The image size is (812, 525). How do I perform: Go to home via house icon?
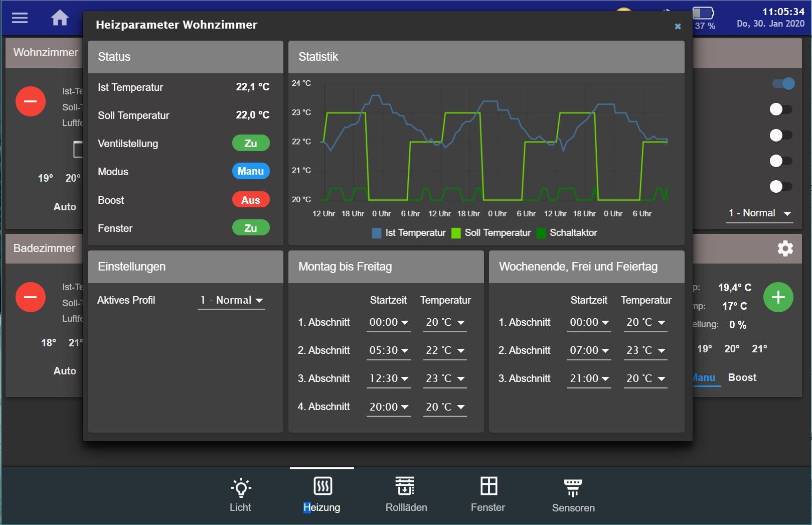[60, 18]
